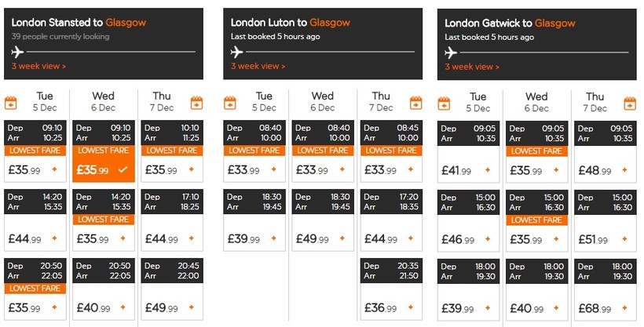Choose the £46.99 Gatwick Tuesday 15:00 fare
The image size is (644, 327).
pyautogui.click(x=468, y=238)
